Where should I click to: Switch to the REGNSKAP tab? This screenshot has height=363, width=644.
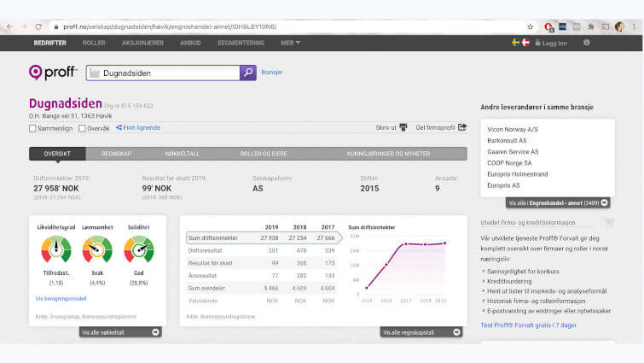coord(116,154)
